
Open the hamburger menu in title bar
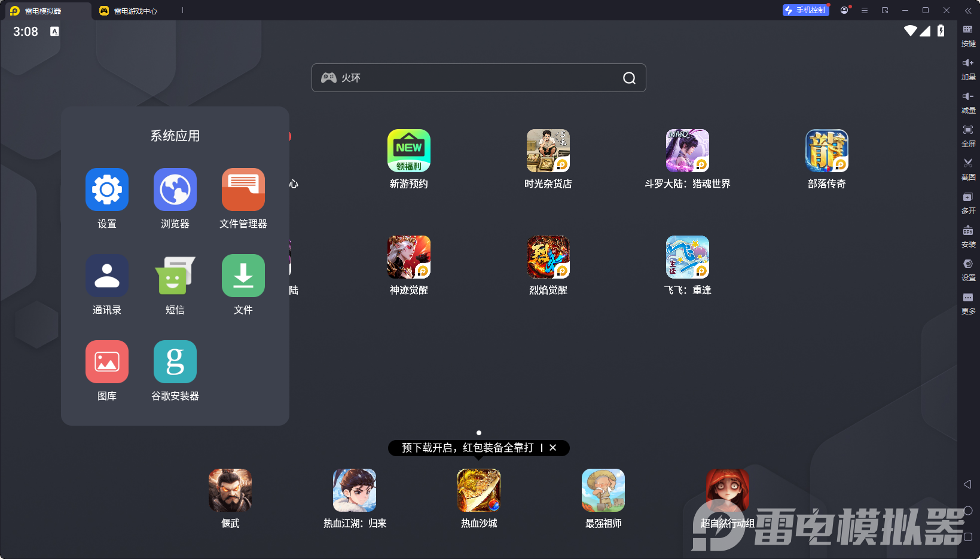pos(865,10)
